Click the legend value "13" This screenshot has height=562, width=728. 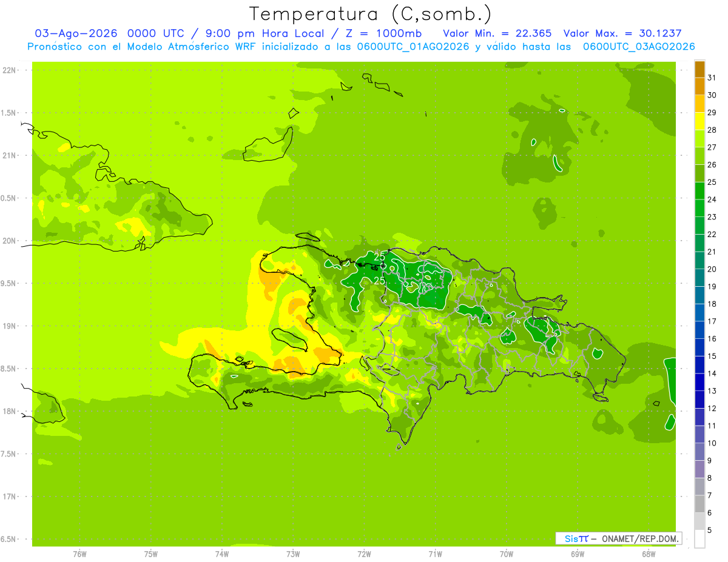click(712, 391)
